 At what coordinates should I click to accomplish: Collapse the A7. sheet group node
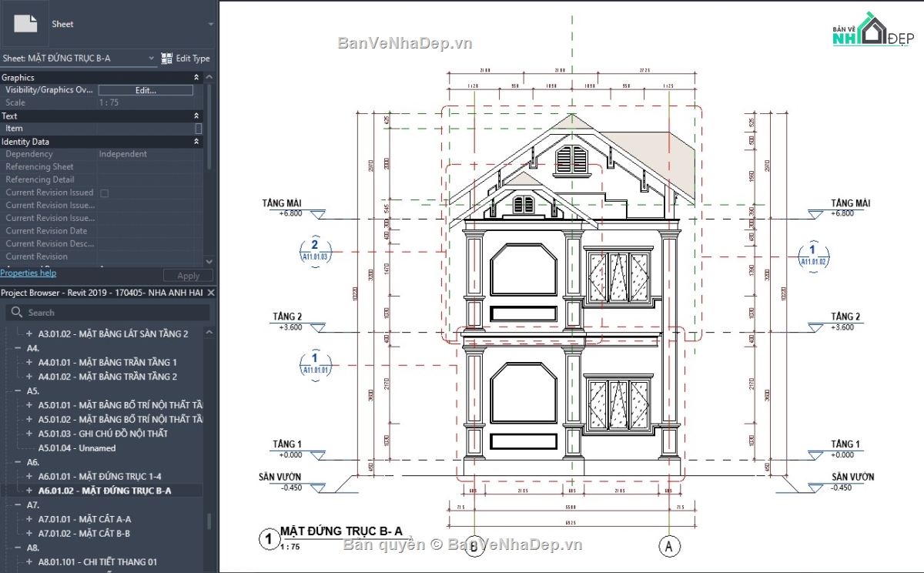click(18, 505)
